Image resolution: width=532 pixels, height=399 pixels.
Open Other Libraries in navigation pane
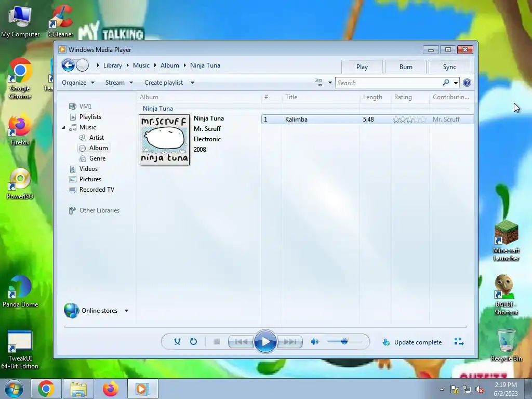tap(99, 210)
